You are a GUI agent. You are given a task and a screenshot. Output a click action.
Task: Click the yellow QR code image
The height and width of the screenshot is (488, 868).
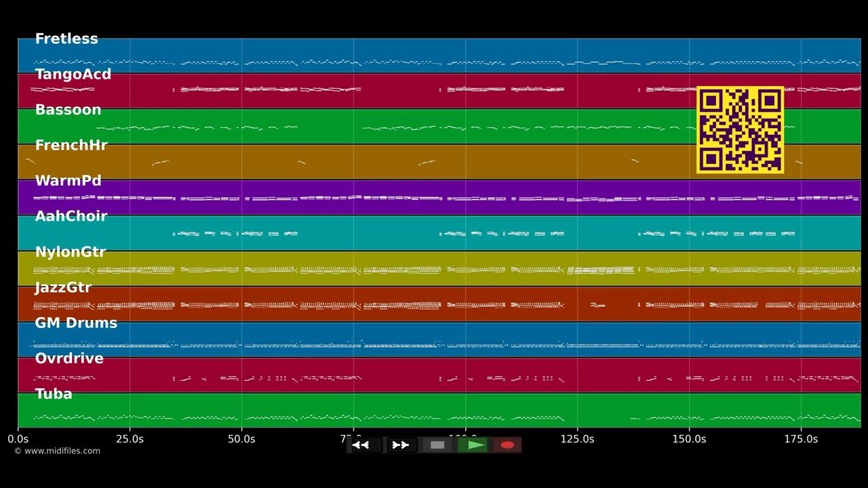click(740, 129)
